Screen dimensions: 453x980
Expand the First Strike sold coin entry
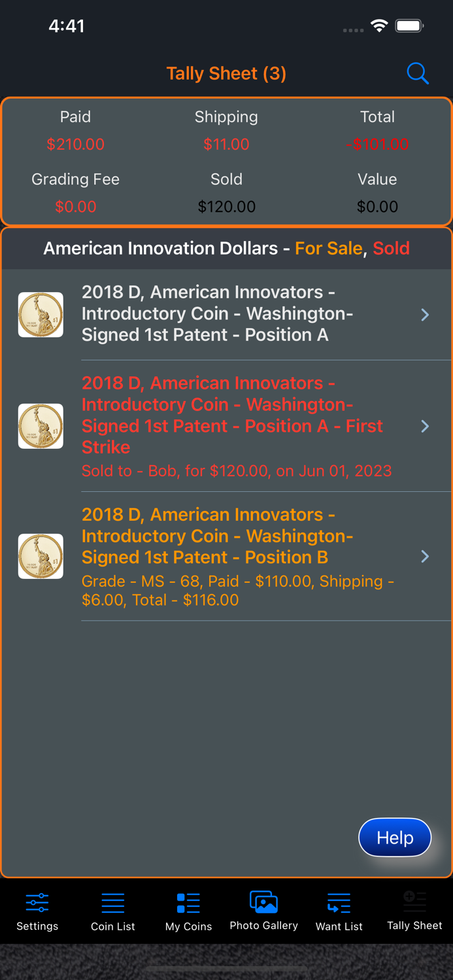(x=426, y=426)
